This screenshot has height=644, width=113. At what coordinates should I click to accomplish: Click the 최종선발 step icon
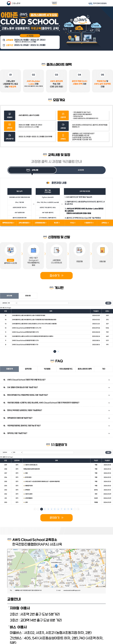102,250
